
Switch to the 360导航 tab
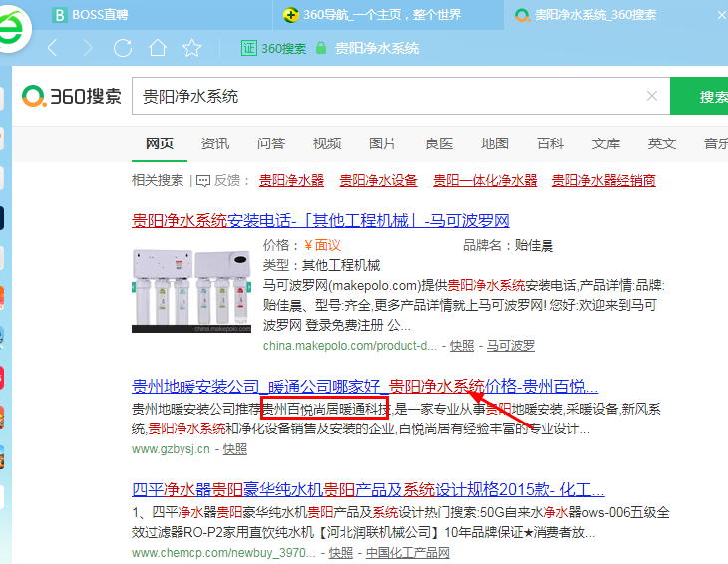(x=372, y=15)
